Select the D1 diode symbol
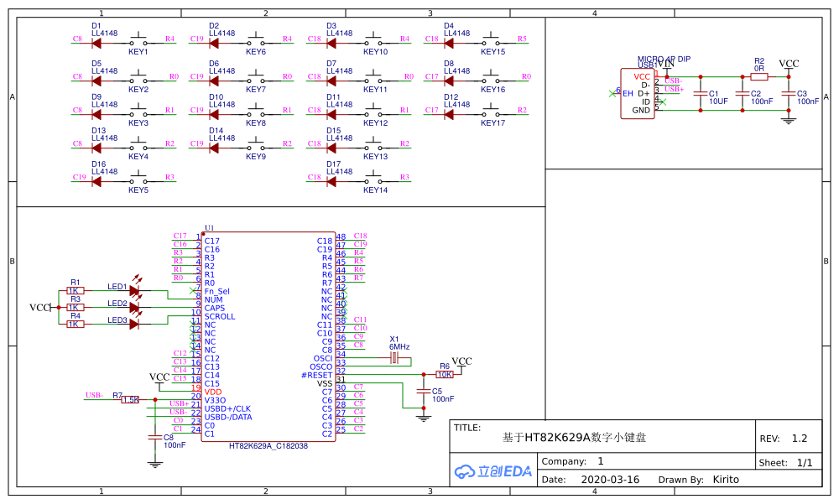This screenshot has height=504, width=839. (x=96, y=43)
